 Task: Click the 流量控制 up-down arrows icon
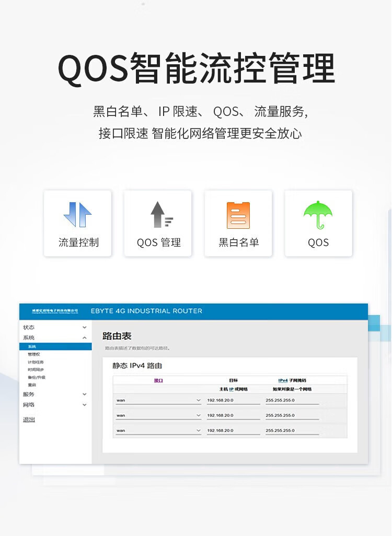pyautogui.click(x=77, y=215)
